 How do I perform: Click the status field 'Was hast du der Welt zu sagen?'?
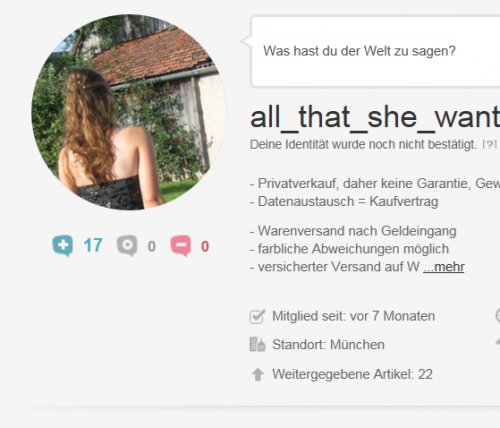[375, 52]
